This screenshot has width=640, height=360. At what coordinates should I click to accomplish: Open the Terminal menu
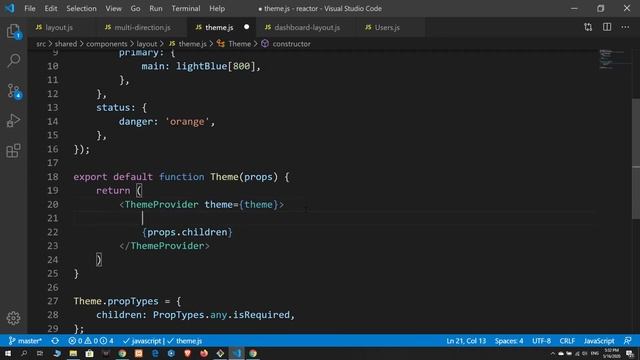[186, 8]
